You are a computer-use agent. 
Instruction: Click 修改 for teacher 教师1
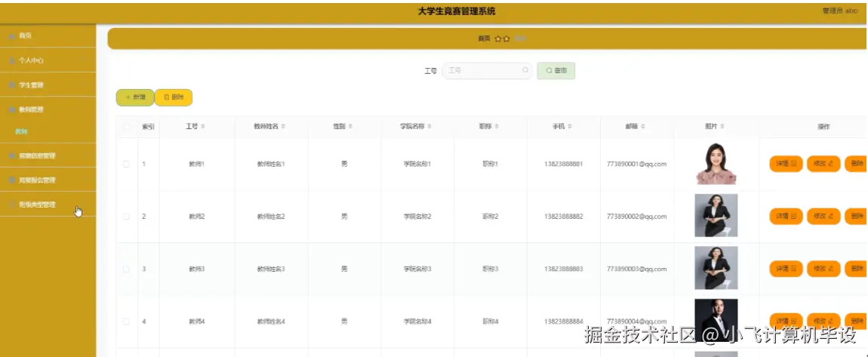click(x=823, y=164)
